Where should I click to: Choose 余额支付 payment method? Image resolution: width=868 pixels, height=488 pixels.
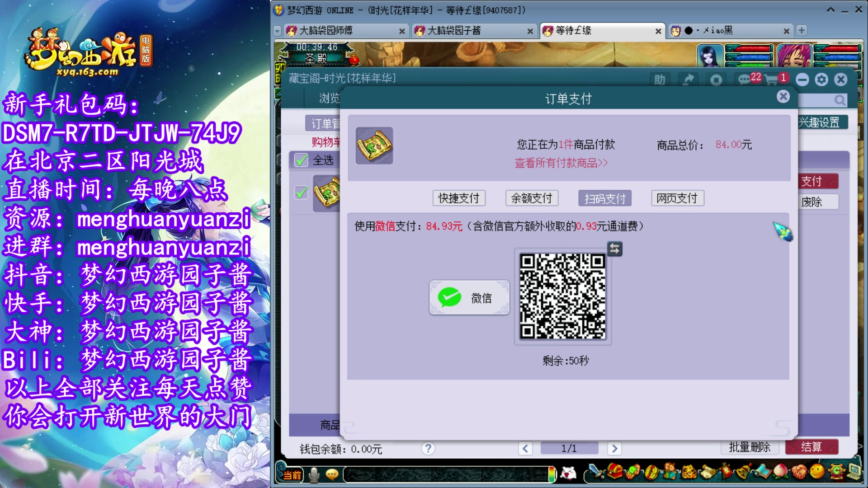[532, 198]
